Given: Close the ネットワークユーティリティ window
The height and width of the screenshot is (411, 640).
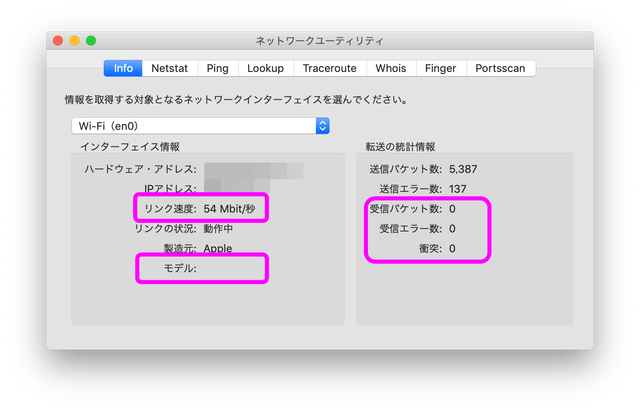Looking at the screenshot, I should tap(58, 41).
